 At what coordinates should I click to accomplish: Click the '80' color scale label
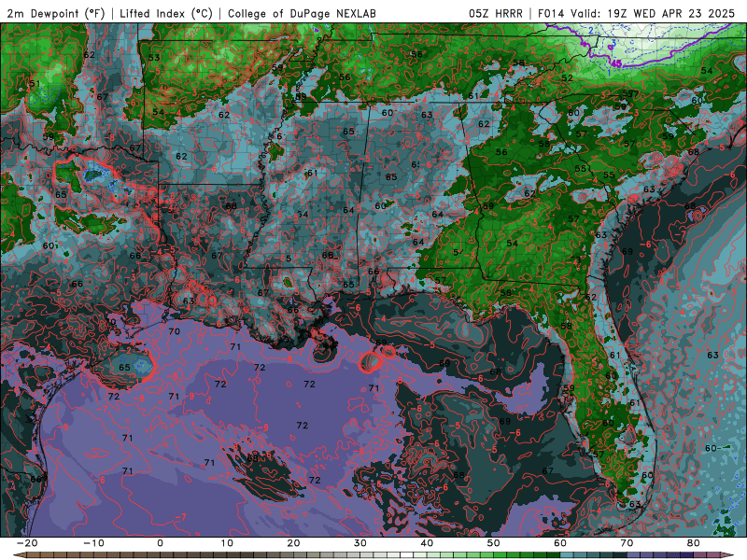(694, 543)
